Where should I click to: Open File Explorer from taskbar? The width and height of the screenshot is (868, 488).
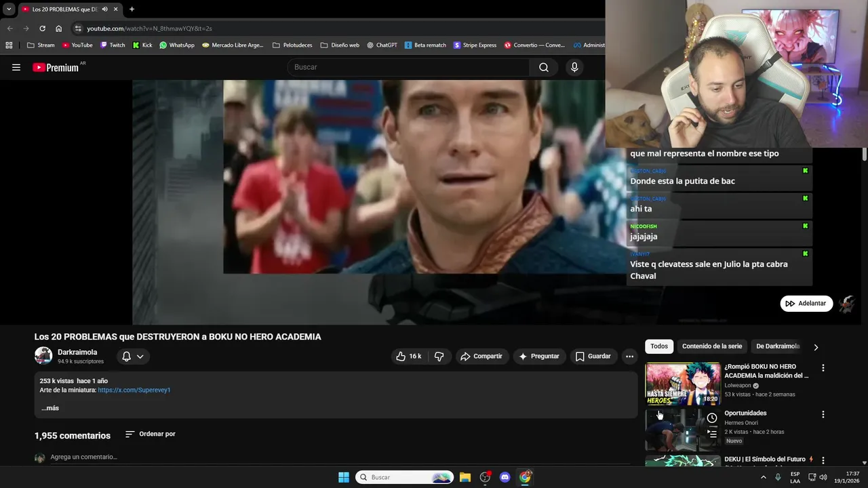tap(465, 477)
